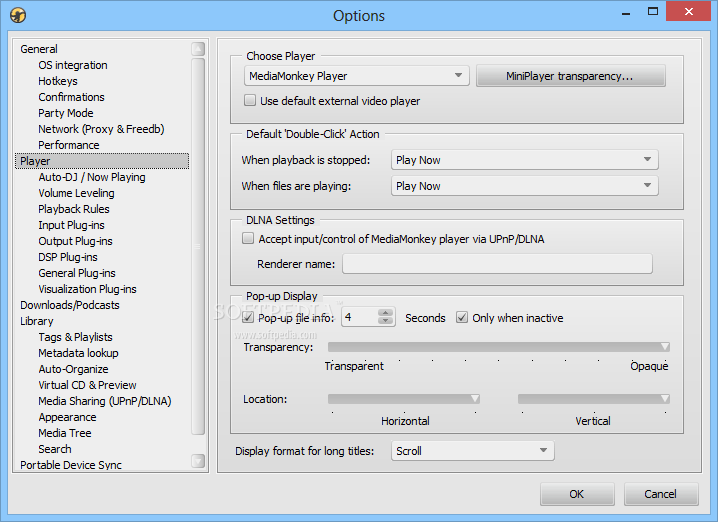Select Virtual CD & Preview
The height and width of the screenshot is (522, 718).
point(87,386)
